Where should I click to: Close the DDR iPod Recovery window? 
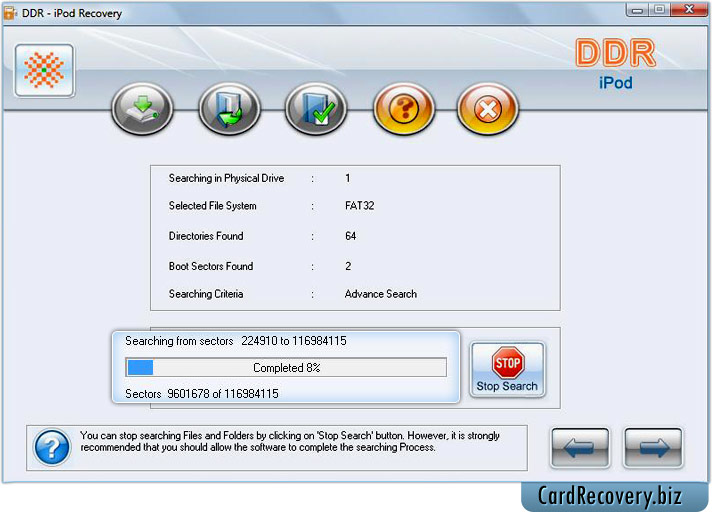tap(689, 10)
